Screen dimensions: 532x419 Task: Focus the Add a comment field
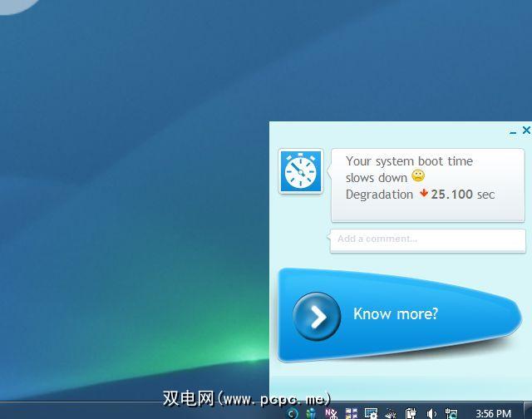pyautogui.click(x=428, y=240)
